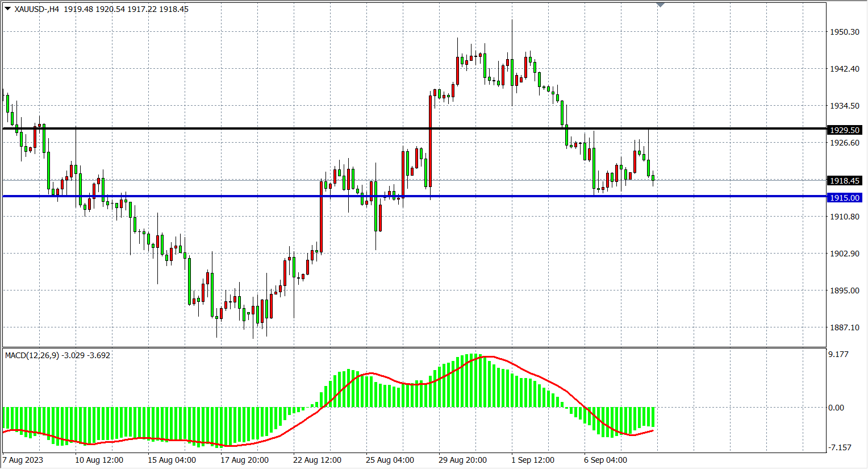Click the 17 Aug 20:00 time label
Viewport: 868px width, 469px height.
[244, 460]
